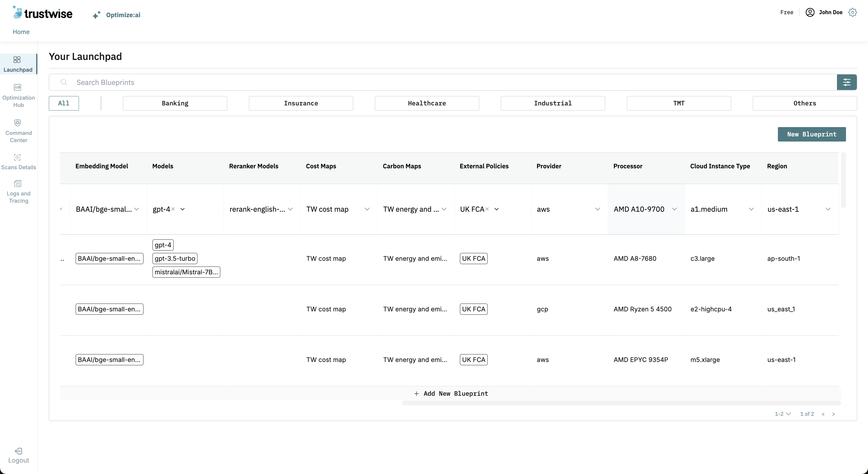Click the New Blueprint button
The height and width of the screenshot is (474, 868).
click(x=811, y=134)
